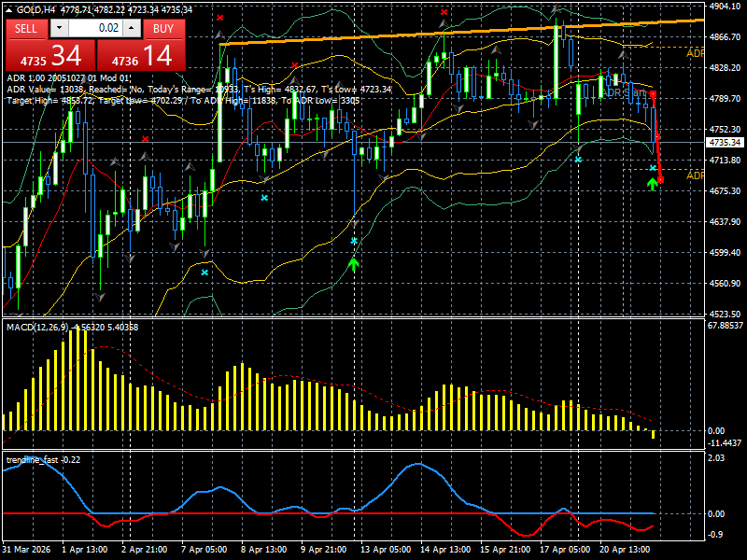Click the 'ADR Start' chart label
747x560 pixels.
tap(624, 92)
